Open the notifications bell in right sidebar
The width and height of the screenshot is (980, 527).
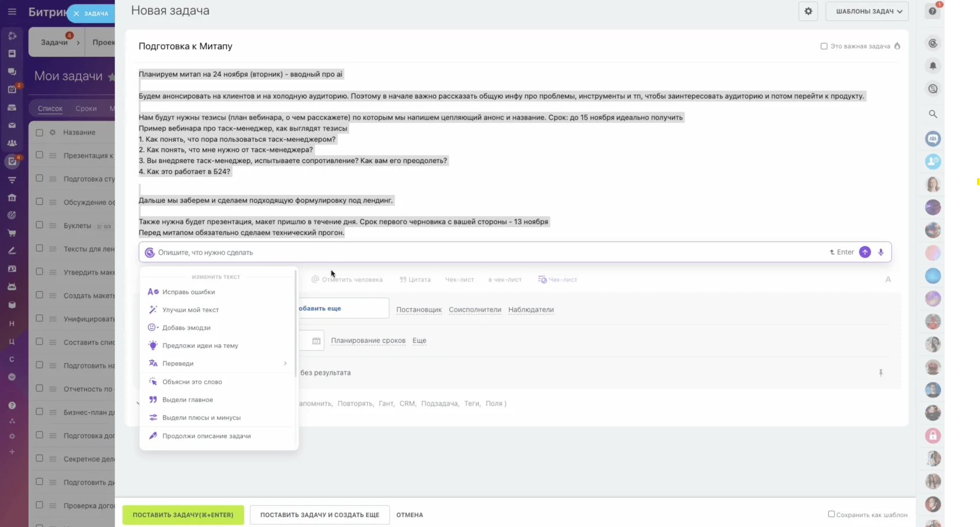click(x=933, y=66)
